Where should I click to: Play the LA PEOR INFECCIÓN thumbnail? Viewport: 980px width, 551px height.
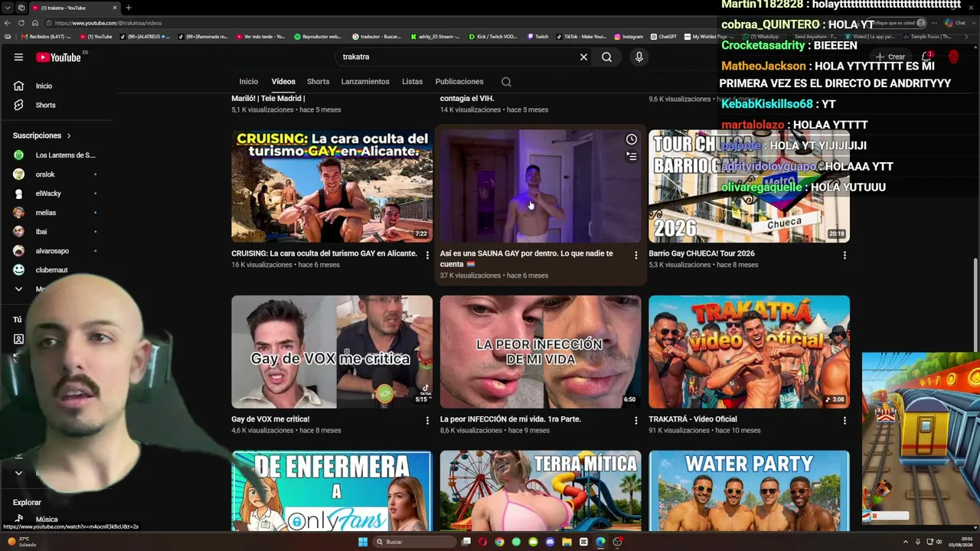(x=541, y=352)
